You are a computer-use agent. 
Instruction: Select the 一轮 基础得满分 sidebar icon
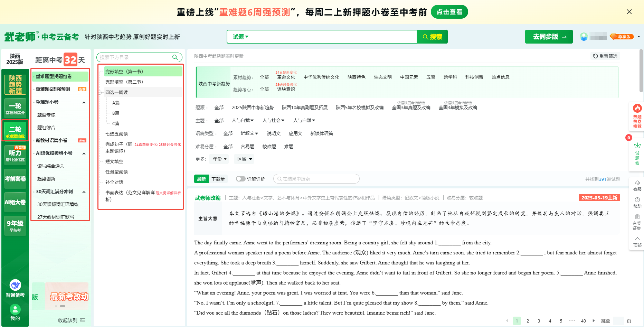click(15, 108)
